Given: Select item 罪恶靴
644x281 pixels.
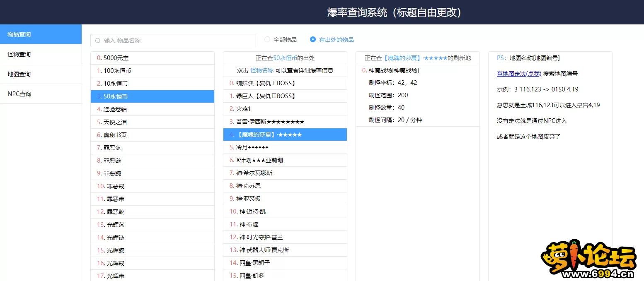Looking at the screenshot, I should [153, 212].
